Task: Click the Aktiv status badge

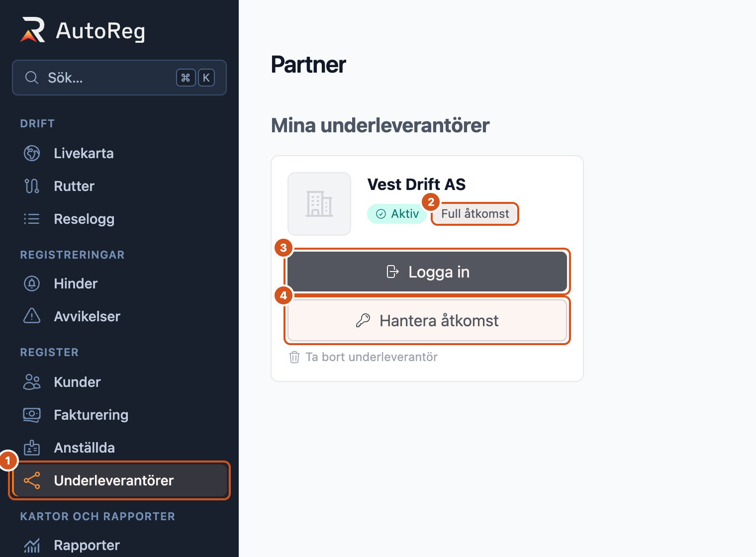Action: point(397,214)
